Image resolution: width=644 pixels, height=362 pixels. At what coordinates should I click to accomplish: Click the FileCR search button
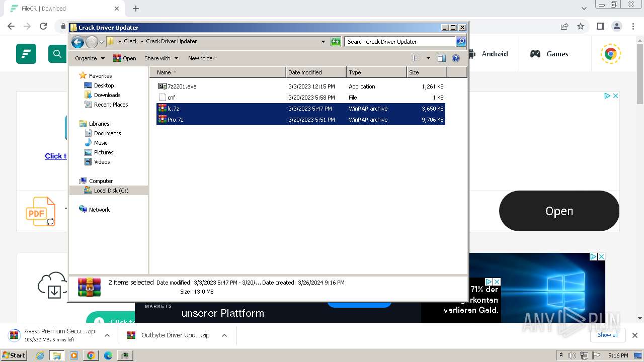tap(57, 54)
